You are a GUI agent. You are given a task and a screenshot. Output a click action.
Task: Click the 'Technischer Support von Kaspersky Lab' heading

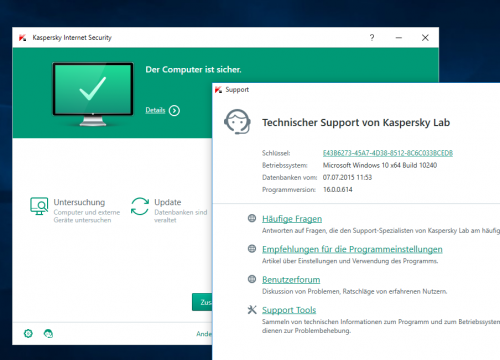356,123
